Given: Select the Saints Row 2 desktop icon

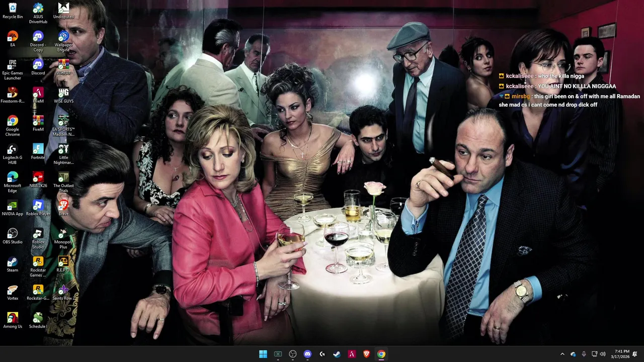Looking at the screenshot, I should point(63,292).
